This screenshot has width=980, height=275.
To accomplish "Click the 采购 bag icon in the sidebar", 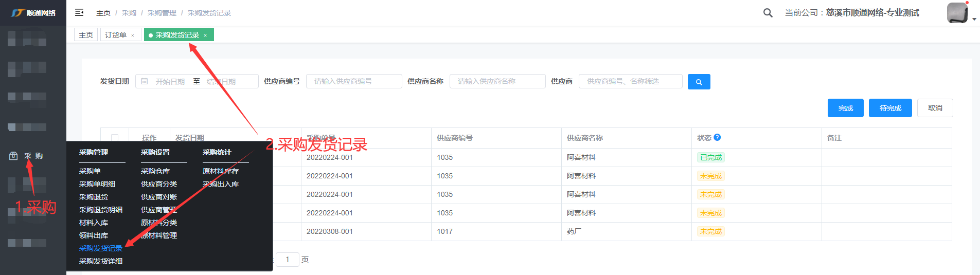I will [x=13, y=156].
